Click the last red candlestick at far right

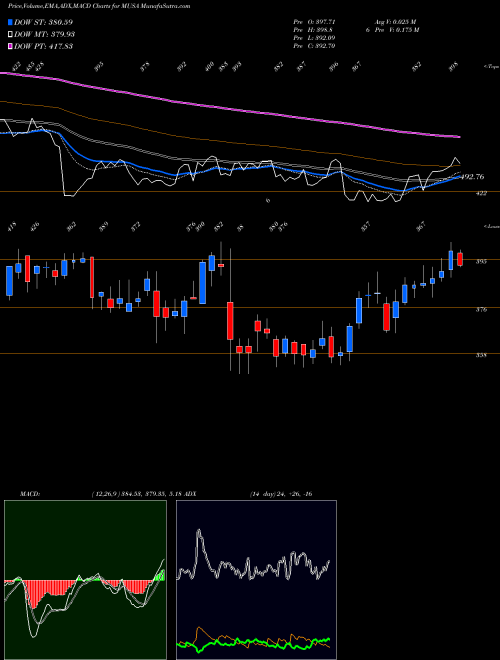click(x=460, y=259)
